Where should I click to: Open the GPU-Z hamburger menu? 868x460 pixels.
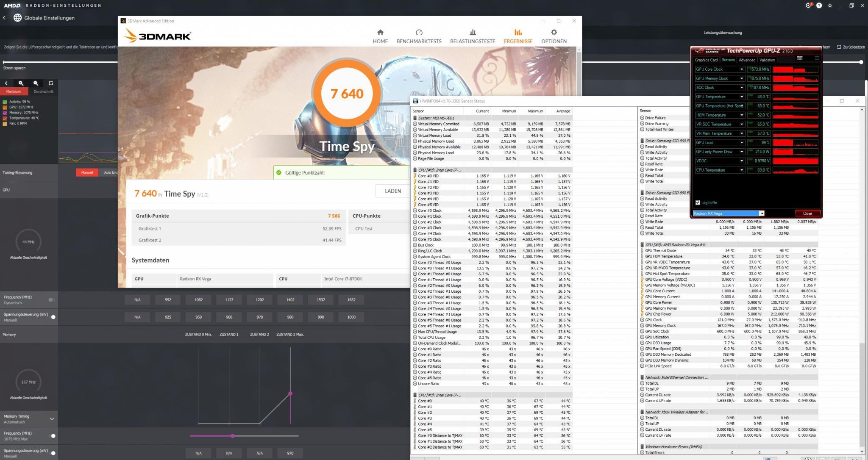[817, 58]
